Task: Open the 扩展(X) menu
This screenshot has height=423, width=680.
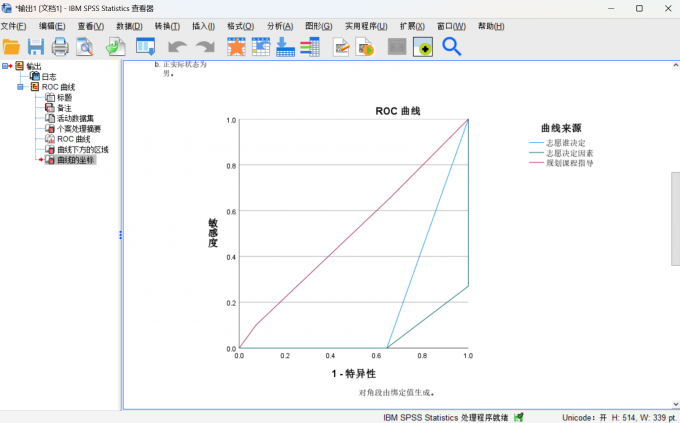Action: pos(412,26)
